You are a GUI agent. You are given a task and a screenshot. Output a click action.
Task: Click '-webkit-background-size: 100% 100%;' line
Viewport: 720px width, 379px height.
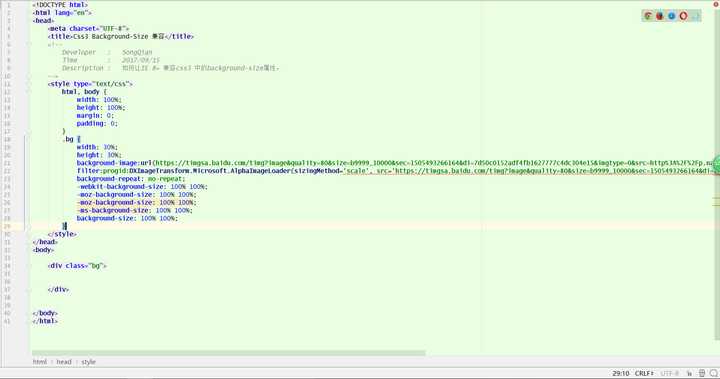[x=142, y=187]
